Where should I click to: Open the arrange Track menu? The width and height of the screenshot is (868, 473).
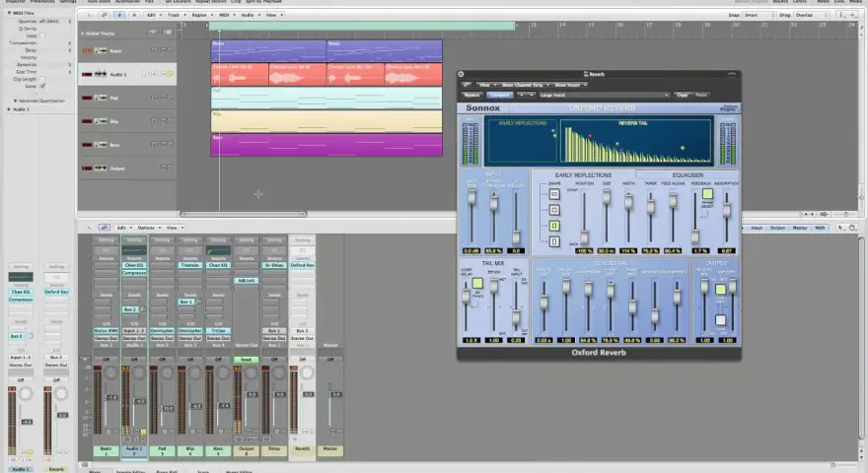[x=176, y=15]
